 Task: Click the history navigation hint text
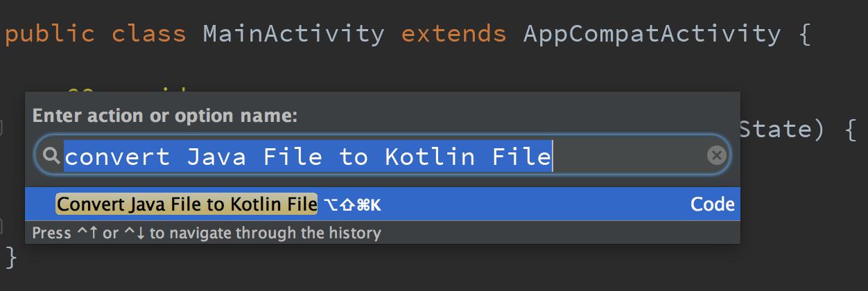pyautogui.click(x=206, y=233)
